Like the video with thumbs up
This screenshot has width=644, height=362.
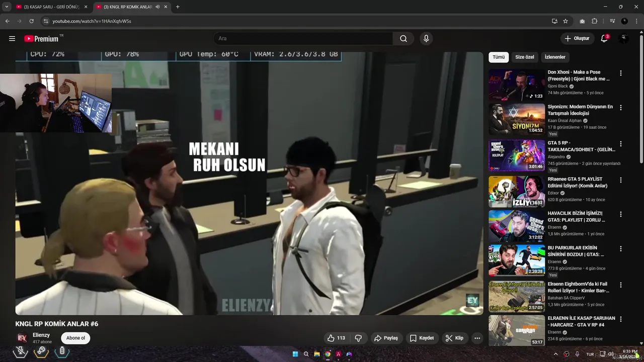(x=336, y=338)
